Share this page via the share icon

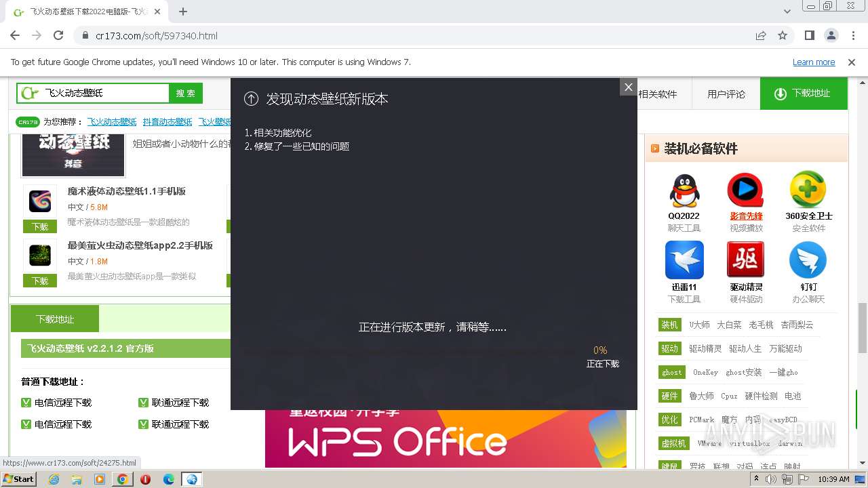(x=761, y=35)
